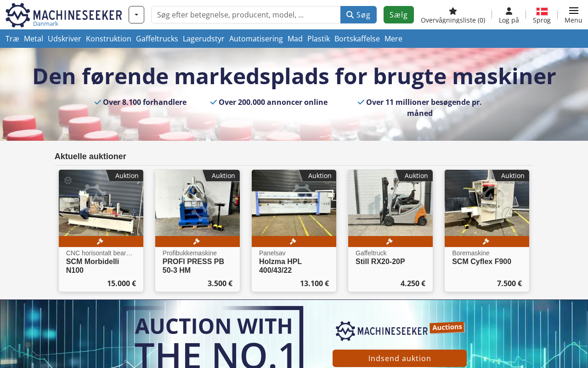Open the PROFI PRESS PB 50-3 HM thumbnail
This screenshot has height=368, width=588.
pos(198,203)
